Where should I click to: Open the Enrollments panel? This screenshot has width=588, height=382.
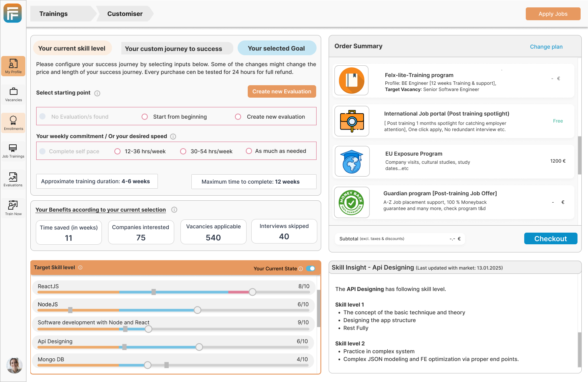pyautogui.click(x=13, y=123)
